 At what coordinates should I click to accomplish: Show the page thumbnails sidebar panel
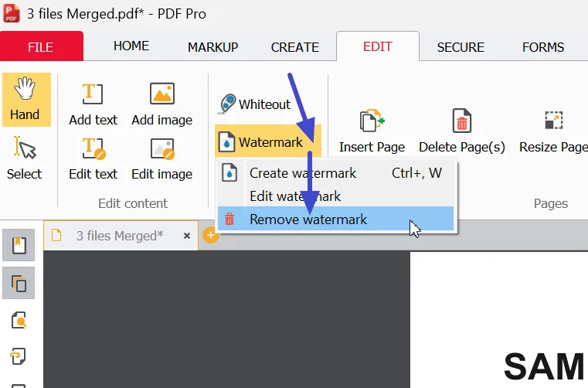19,283
